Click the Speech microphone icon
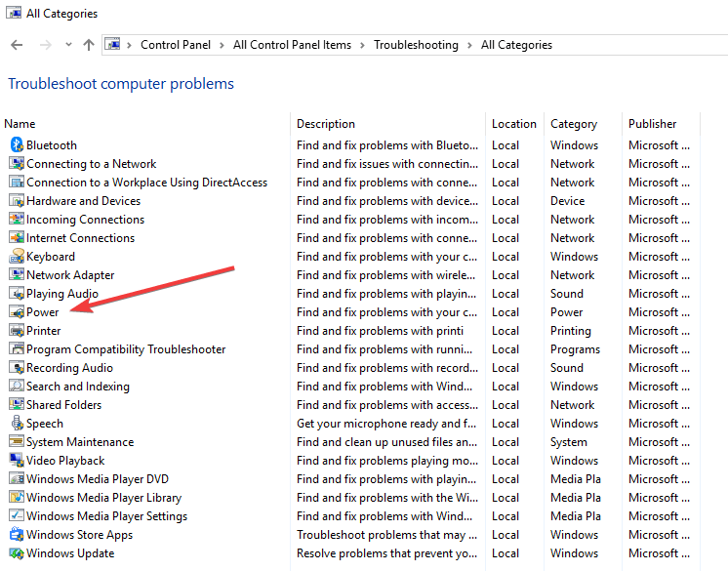 [17, 424]
